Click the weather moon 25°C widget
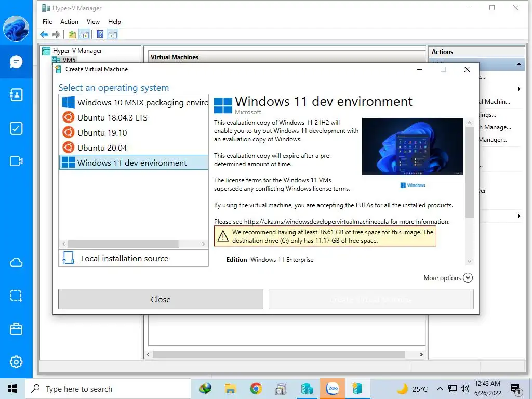 [x=412, y=389]
